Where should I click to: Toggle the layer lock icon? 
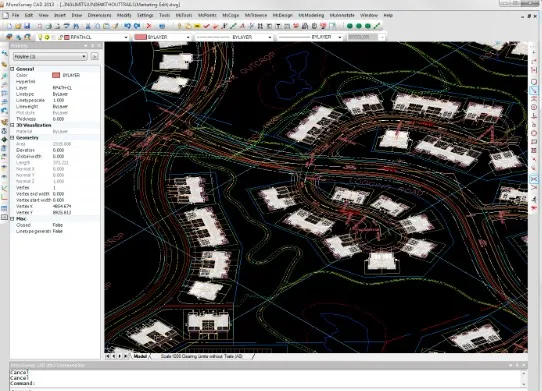click(x=60, y=37)
